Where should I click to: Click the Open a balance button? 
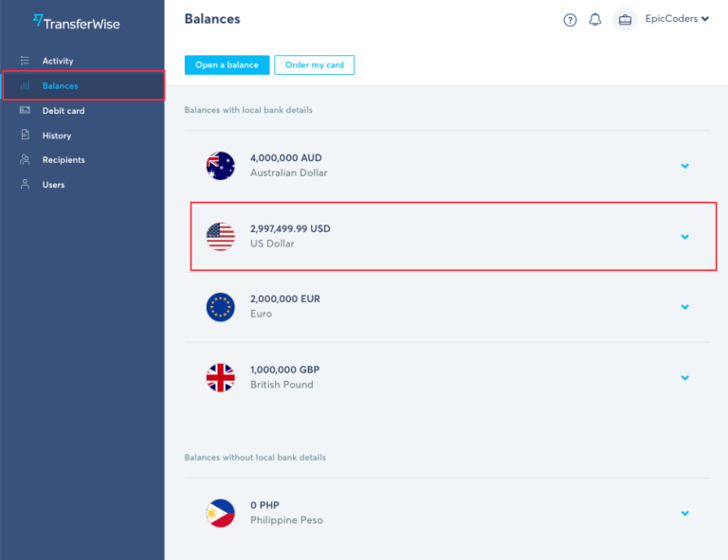227,65
